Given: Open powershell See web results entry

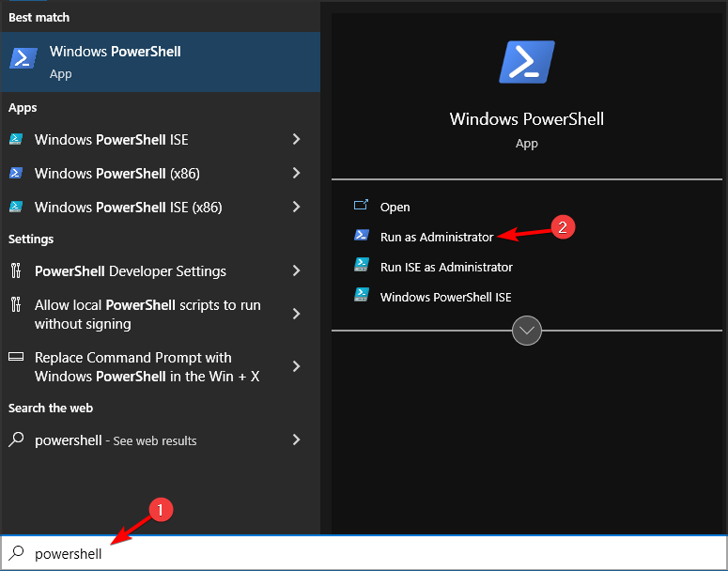Looking at the screenshot, I should point(161,440).
